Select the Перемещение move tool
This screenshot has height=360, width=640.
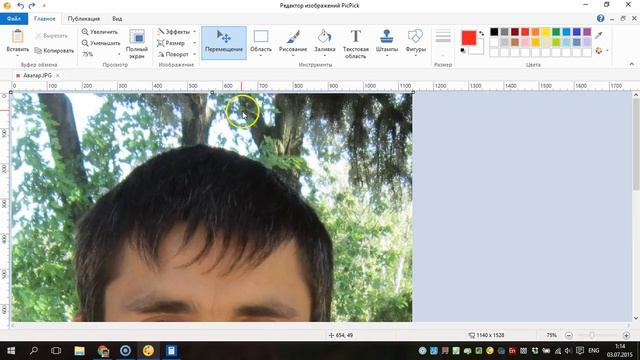tap(224, 42)
